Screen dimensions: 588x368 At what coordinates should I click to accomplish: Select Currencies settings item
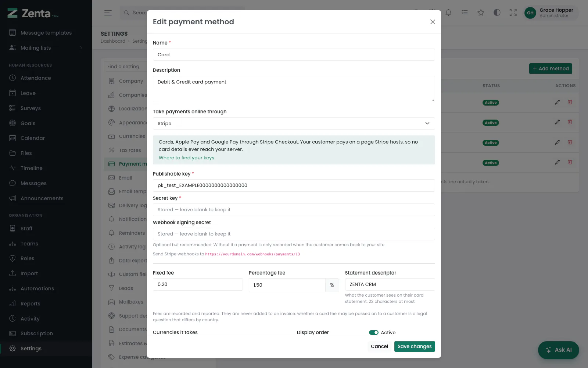click(x=126, y=136)
